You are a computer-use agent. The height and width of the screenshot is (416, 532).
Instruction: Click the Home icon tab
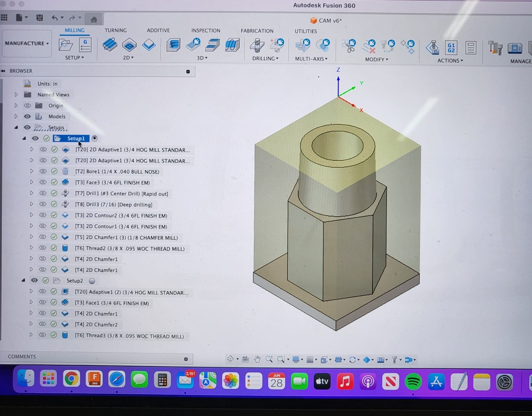[94, 19]
